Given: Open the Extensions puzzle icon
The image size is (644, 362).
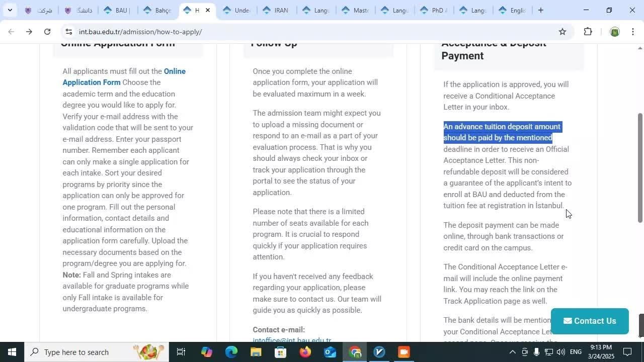Looking at the screenshot, I should pos(588,32).
